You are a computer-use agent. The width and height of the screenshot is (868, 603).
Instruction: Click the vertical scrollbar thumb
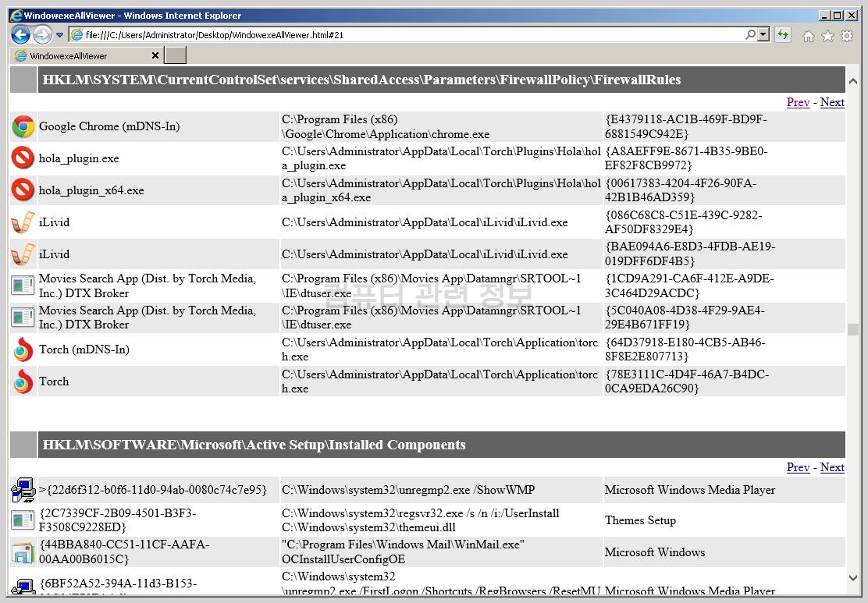pos(853,329)
